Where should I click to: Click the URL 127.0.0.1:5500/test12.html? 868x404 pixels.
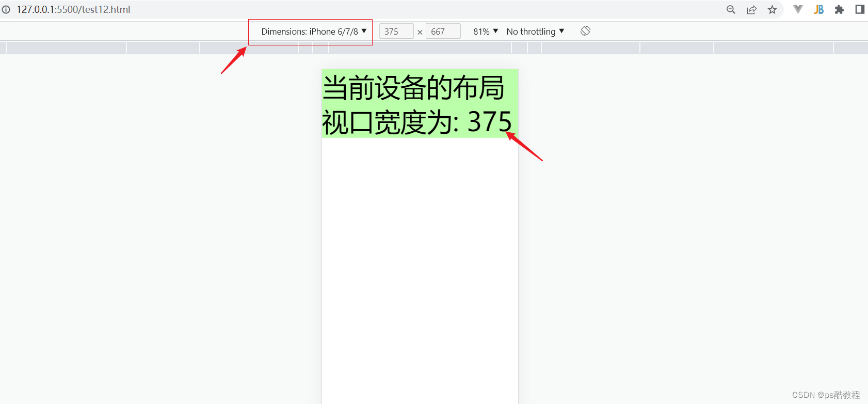[x=73, y=10]
